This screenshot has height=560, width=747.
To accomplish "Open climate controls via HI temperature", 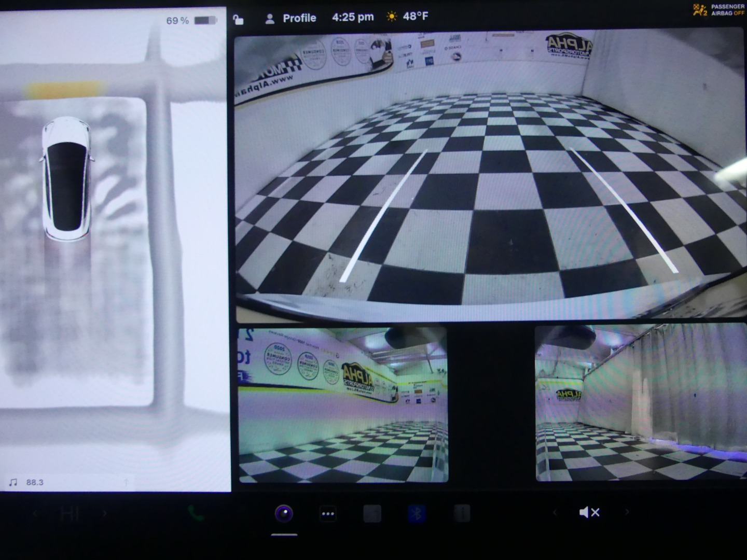I will [70, 513].
